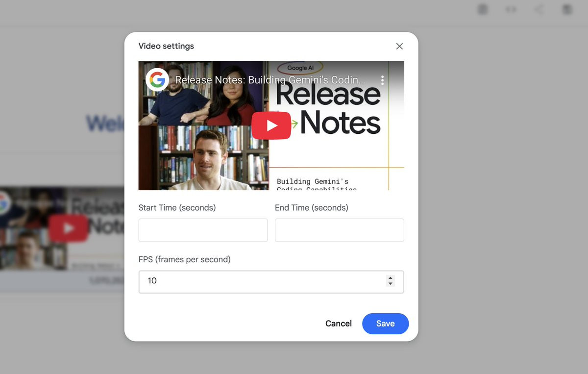Focus the Start Time (seconds) field
Viewport: 588px width, 374px height.
click(x=203, y=230)
